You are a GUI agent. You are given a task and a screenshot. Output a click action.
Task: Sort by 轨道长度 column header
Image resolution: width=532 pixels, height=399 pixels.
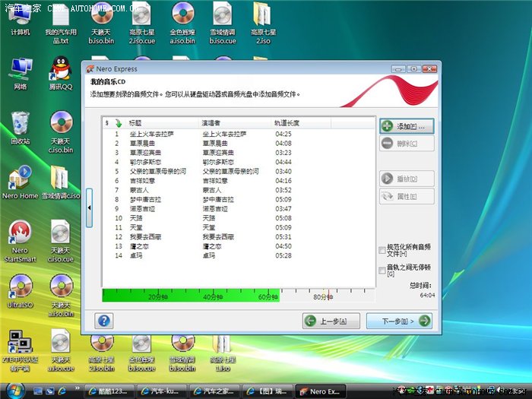[301, 123]
